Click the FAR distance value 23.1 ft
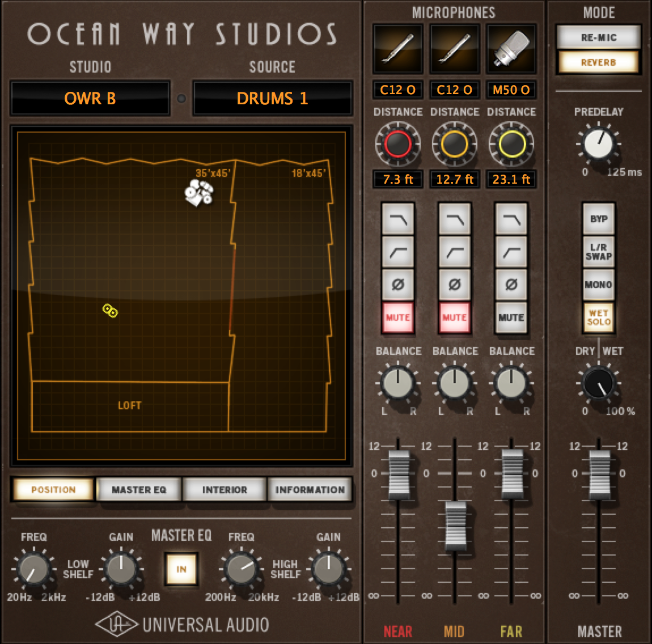Screen dimensions: 652x644 pos(511,179)
